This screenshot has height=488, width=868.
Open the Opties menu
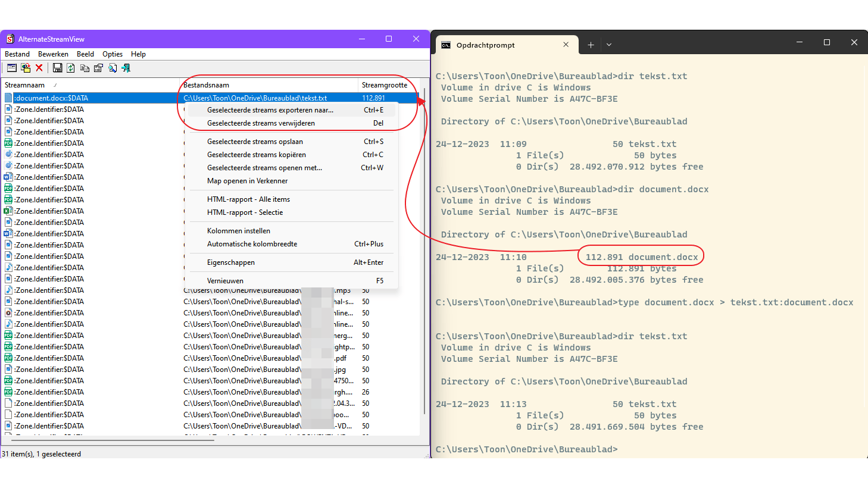tap(113, 54)
